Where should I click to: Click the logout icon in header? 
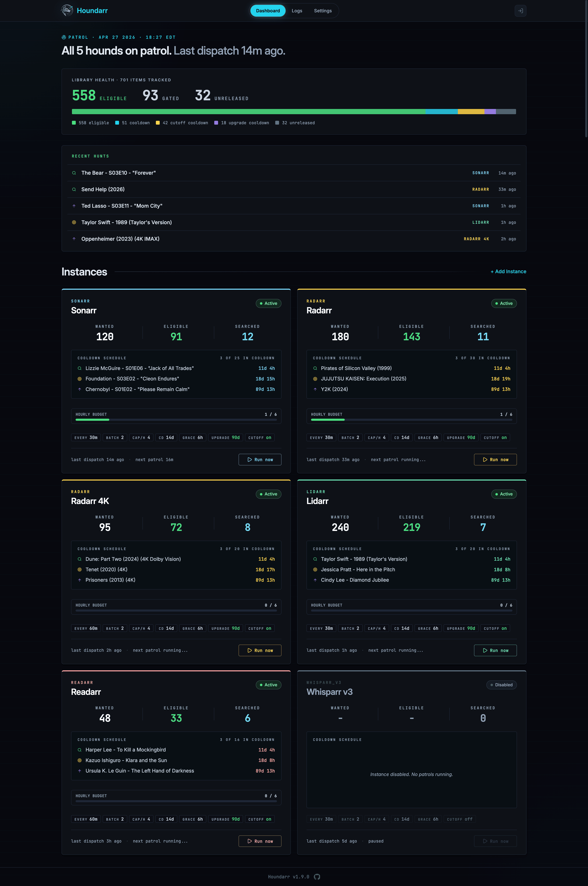pyautogui.click(x=521, y=11)
